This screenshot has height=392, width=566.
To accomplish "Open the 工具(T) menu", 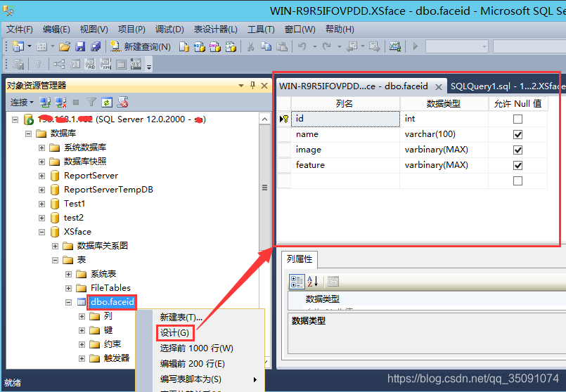I will point(261,30).
